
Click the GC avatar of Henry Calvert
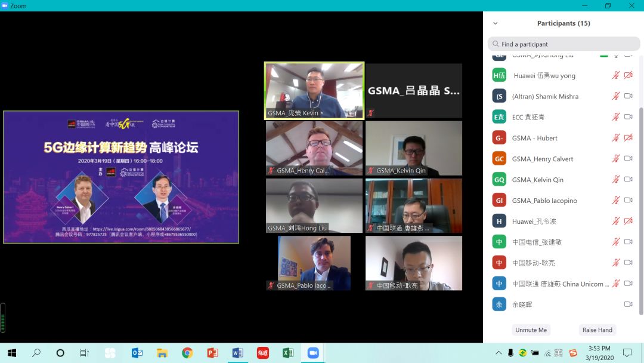(x=499, y=159)
